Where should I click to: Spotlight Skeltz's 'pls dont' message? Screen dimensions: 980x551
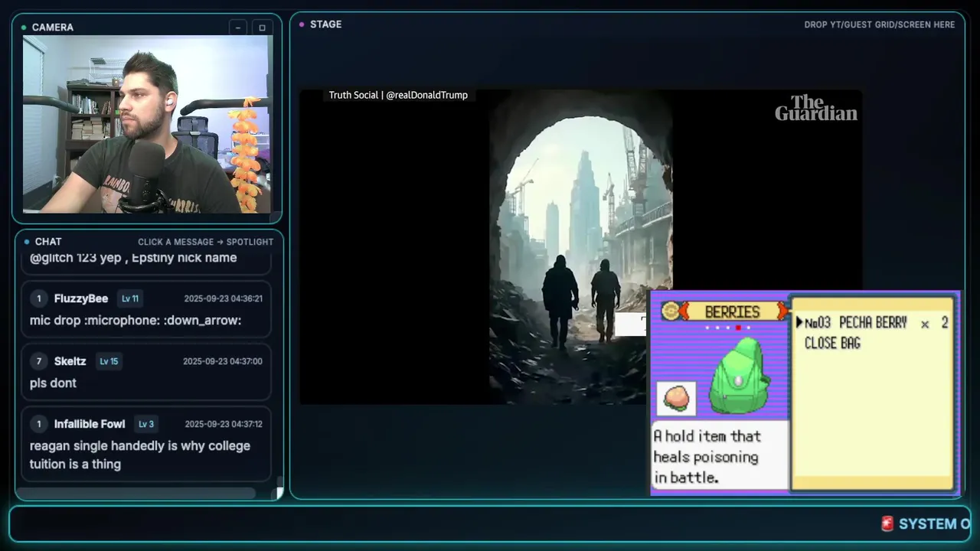pyautogui.click(x=146, y=372)
